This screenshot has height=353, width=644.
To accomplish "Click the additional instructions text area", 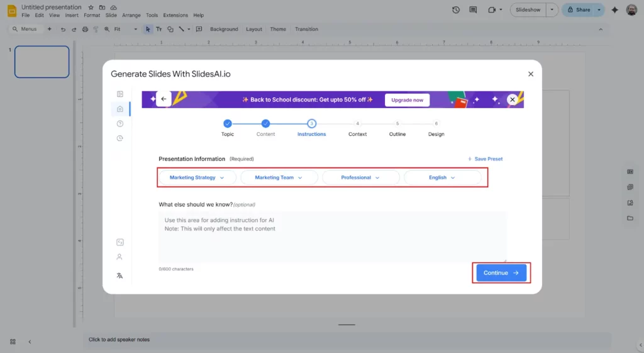I will click(332, 237).
